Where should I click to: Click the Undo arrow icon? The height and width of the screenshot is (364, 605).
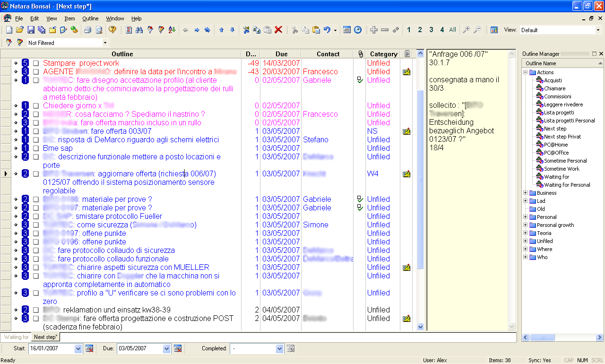pyautogui.click(x=327, y=30)
